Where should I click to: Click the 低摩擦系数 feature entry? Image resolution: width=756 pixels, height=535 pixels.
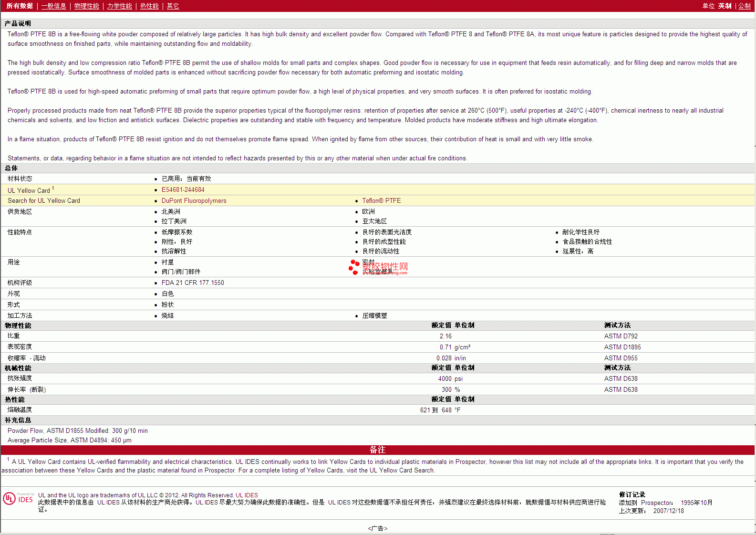[177, 232]
